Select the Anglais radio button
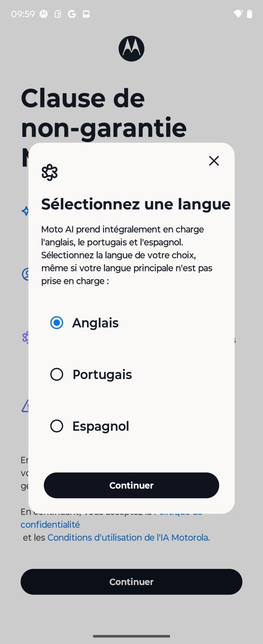Image resolution: width=263 pixels, height=644 pixels. pos(57,323)
